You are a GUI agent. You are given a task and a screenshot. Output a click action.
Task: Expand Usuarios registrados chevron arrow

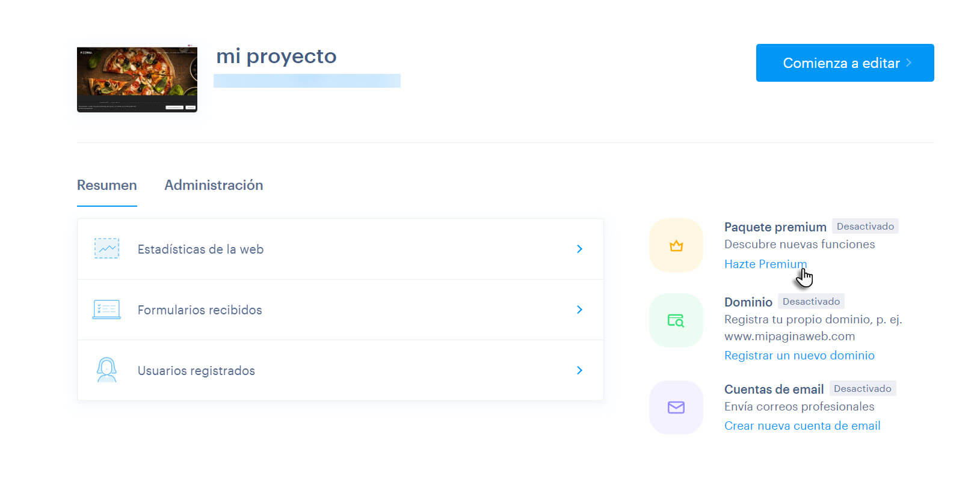tap(579, 370)
